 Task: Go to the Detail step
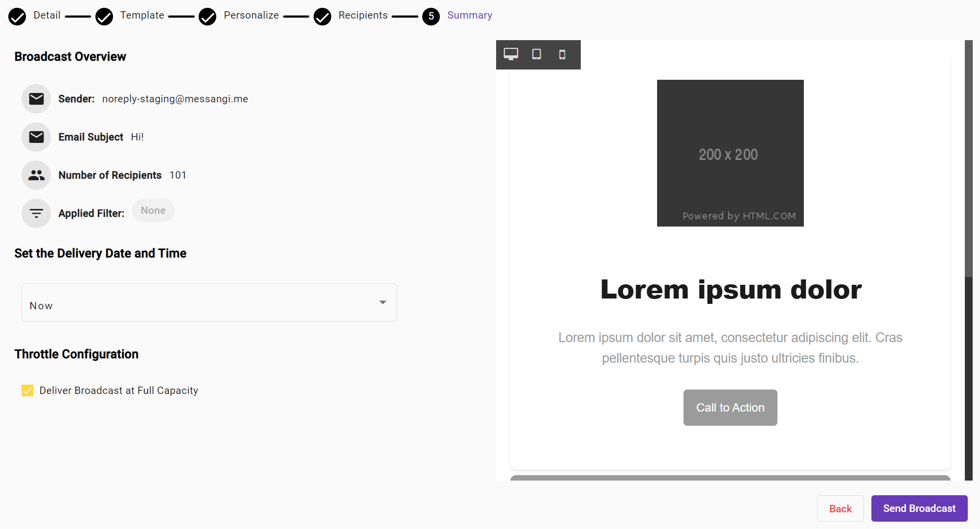pyautogui.click(x=47, y=15)
